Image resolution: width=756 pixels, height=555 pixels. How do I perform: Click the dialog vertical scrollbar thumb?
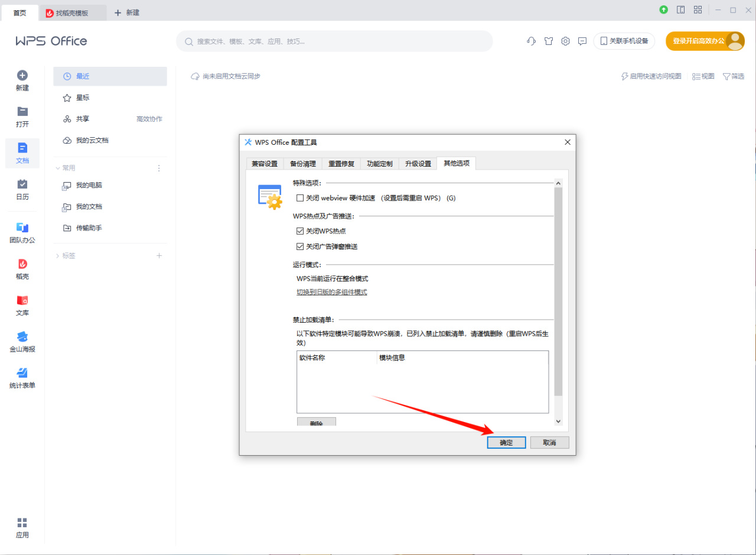[x=558, y=292]
